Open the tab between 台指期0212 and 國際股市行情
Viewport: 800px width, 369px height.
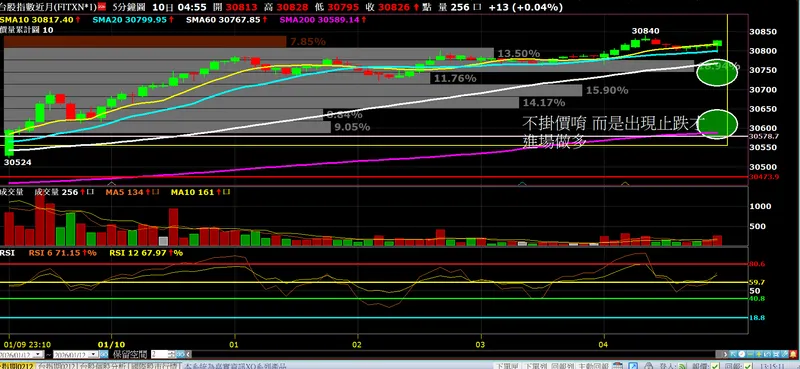click(104, 365)
